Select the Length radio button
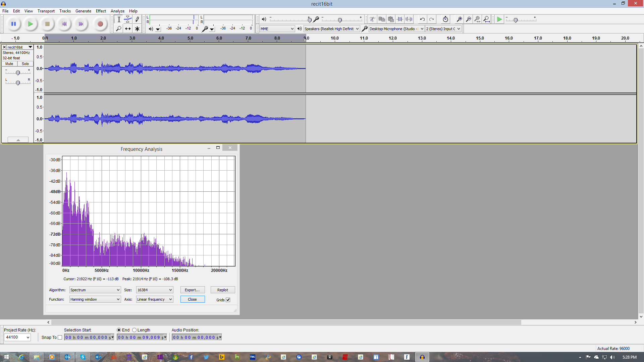Screen dimensions: 644x362 click(x=134, y=330)
